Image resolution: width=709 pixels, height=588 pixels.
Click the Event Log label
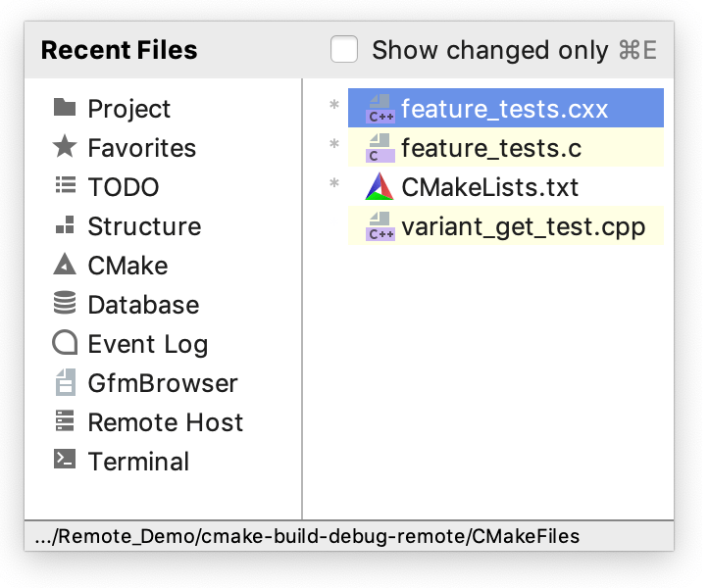pyautogui.click(x=147, y=344)
